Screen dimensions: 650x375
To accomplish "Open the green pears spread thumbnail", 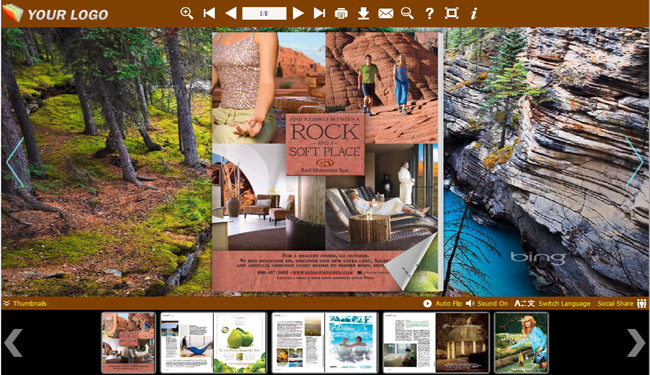I will coord(213,343).
